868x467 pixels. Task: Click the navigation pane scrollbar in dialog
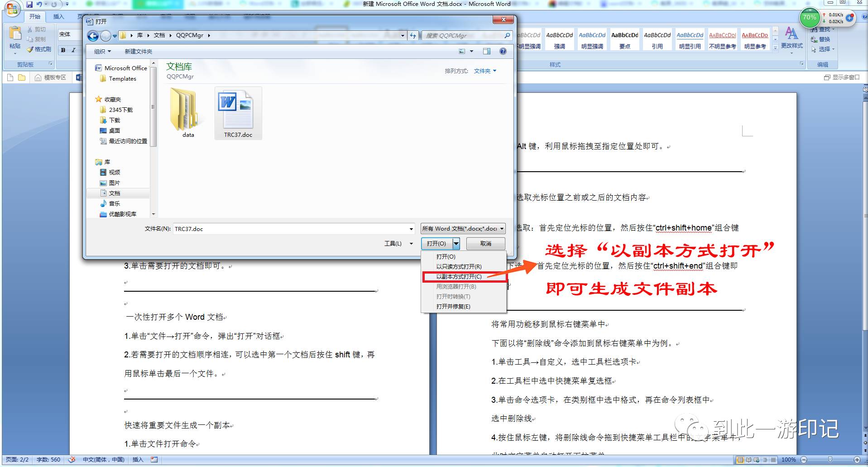(153, 107)
